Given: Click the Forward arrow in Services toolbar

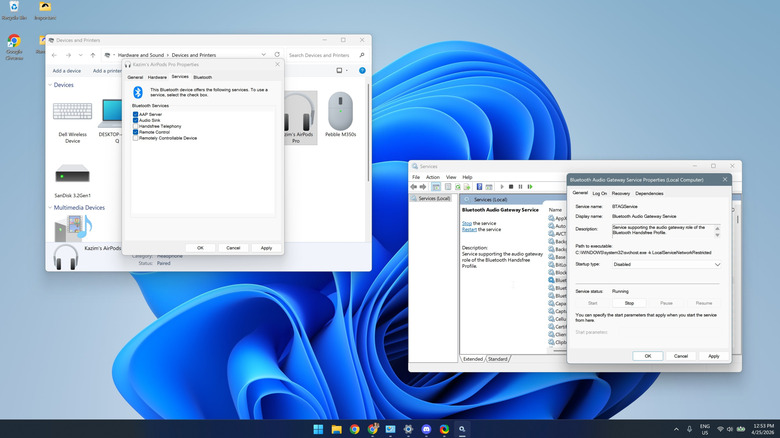Looking at the screenshot, I should [423, 187].
